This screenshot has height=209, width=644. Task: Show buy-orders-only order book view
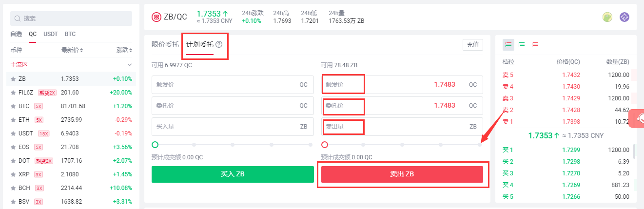[x=522, y=45]
